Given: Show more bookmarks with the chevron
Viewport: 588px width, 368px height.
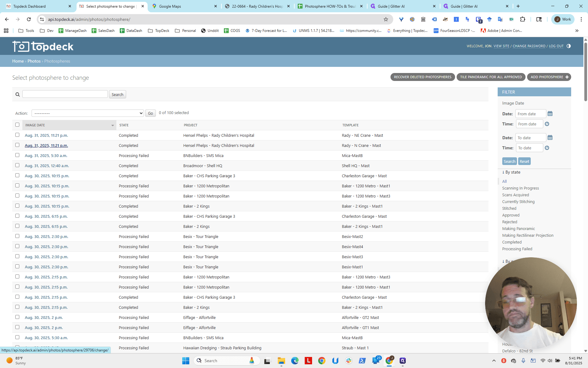Looking at the screenshot, I should [x=577, y=31].
